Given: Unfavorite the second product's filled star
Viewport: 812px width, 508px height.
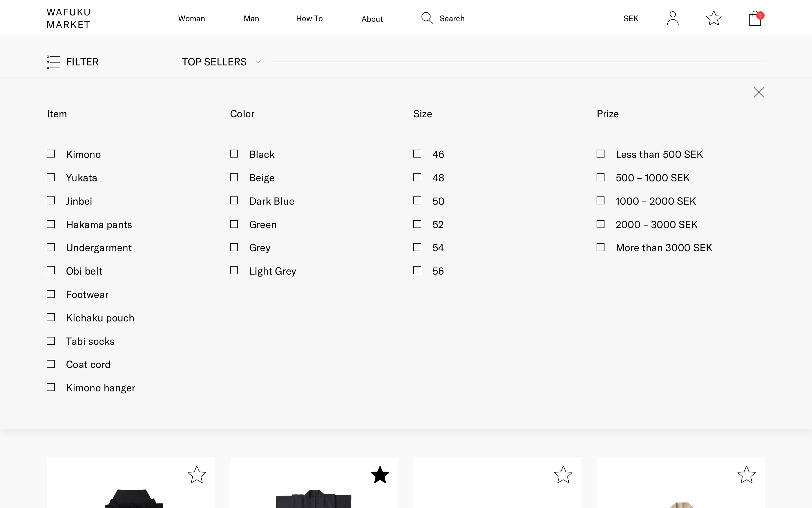Looking at the screenshot, I should click(380, 475).
